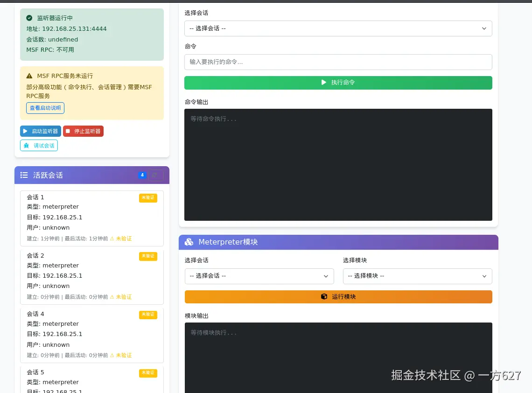This screenshot has height=393, width=532.
Task: Open the Meterpreter 选择会话 dropdown
Action: tap(259, 276)
